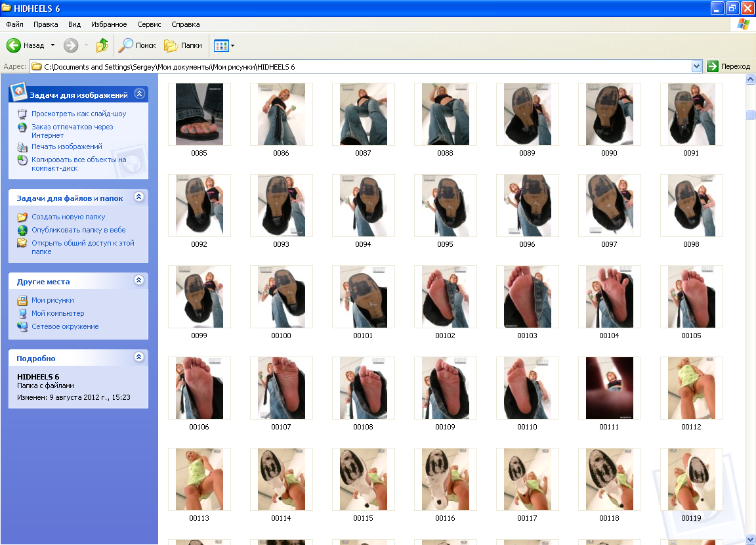Screen dimensions: 756x545
Task: Click the vertical scrollbar down arrow
Action: (x=750, y=538)
